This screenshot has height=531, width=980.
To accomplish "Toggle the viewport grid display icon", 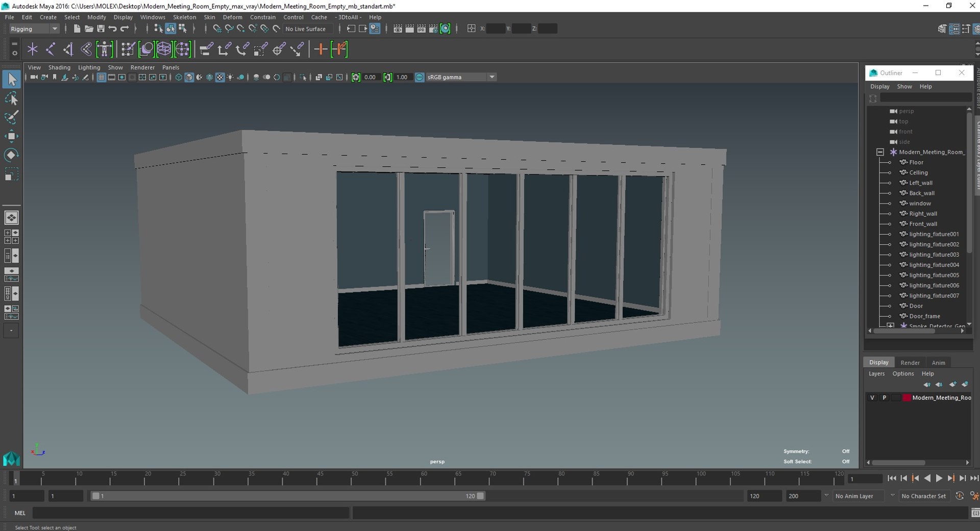I will tap(101, 78).
